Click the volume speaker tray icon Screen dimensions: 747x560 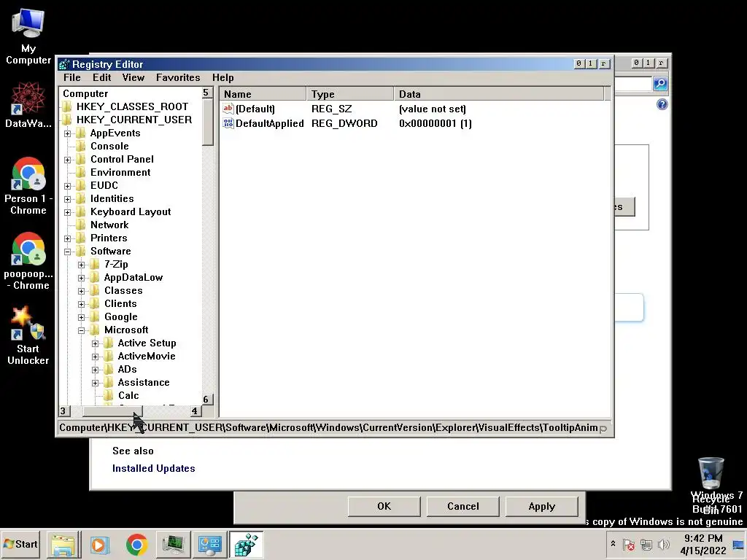click(663, 544)
